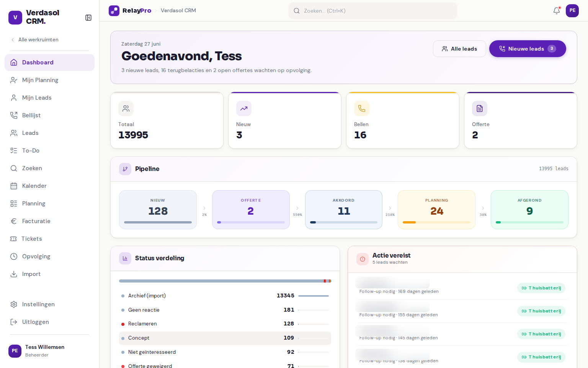Click the Tess Willemsen PE avatar in sidebar
The width and height of the screenshot is (588, 368).
pos(15,351)
